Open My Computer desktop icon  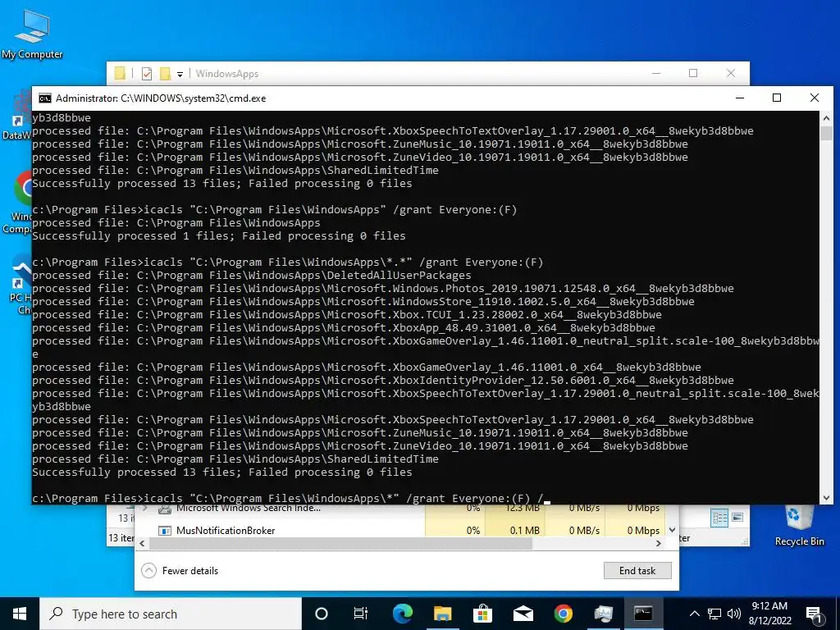tap(32, 34)
